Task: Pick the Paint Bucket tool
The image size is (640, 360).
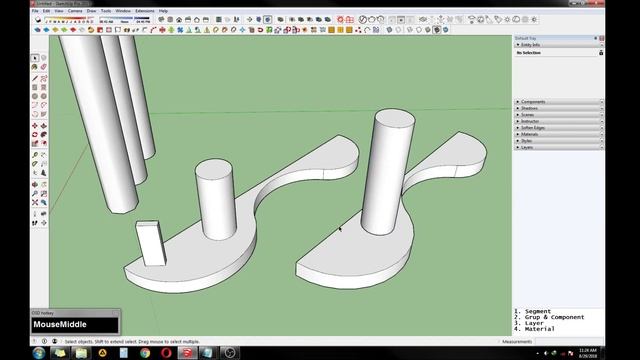Action: [x=35, y=67]
